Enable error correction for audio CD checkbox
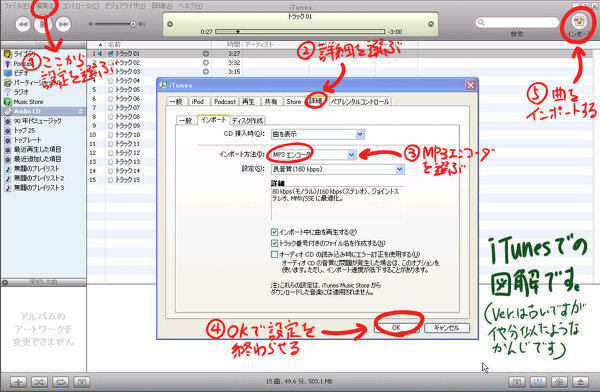 coord(274,254)
